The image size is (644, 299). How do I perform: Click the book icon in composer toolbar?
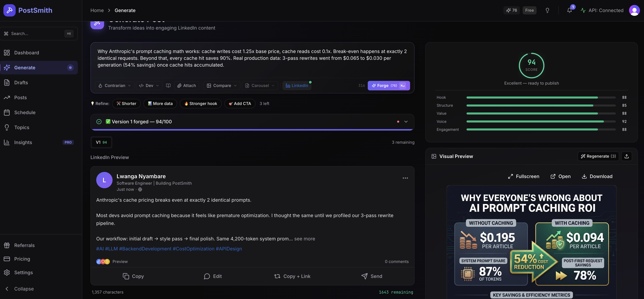click(168, 85)
